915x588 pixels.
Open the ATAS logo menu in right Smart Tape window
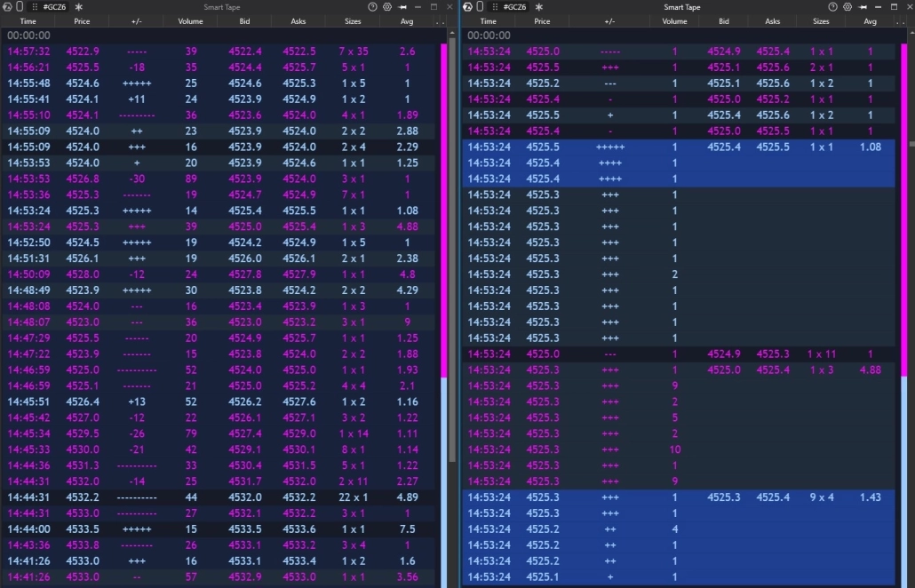(467, 7)
